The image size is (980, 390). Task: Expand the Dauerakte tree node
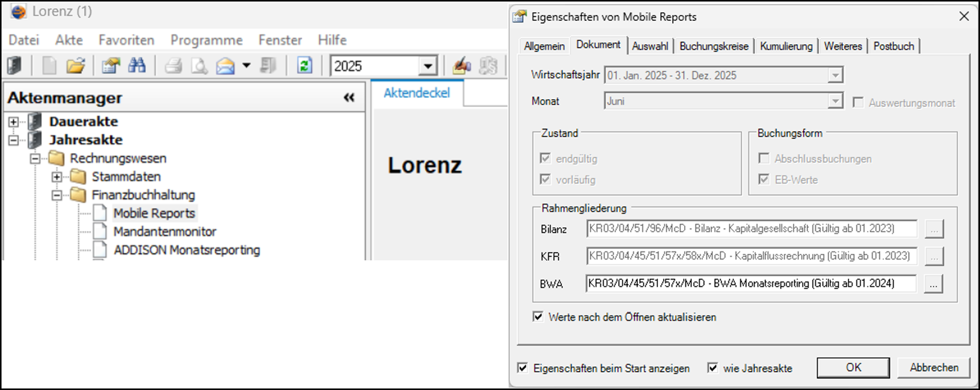tap(14, 122)
